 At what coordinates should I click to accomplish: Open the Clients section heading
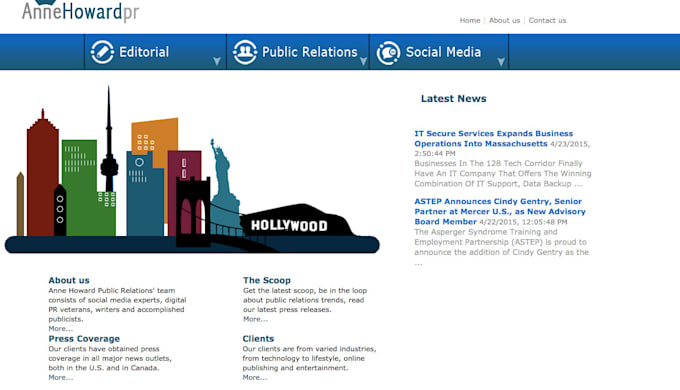coord(258,339)
